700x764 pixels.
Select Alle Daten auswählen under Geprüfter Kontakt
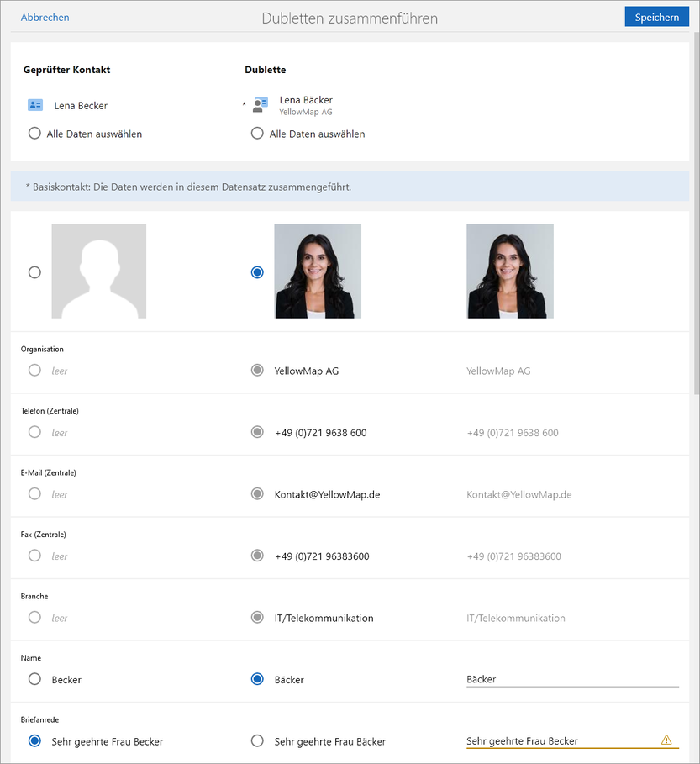coord(34,132)
